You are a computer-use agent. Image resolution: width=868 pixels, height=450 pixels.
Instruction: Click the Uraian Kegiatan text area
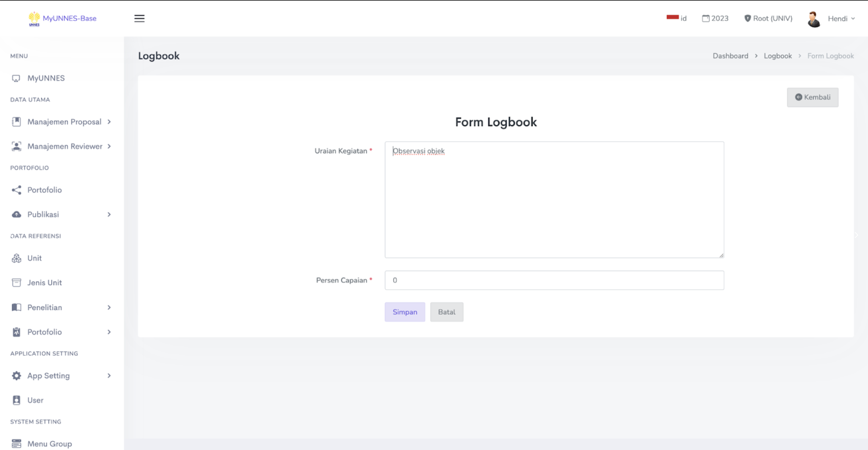[x=554, y=200]
